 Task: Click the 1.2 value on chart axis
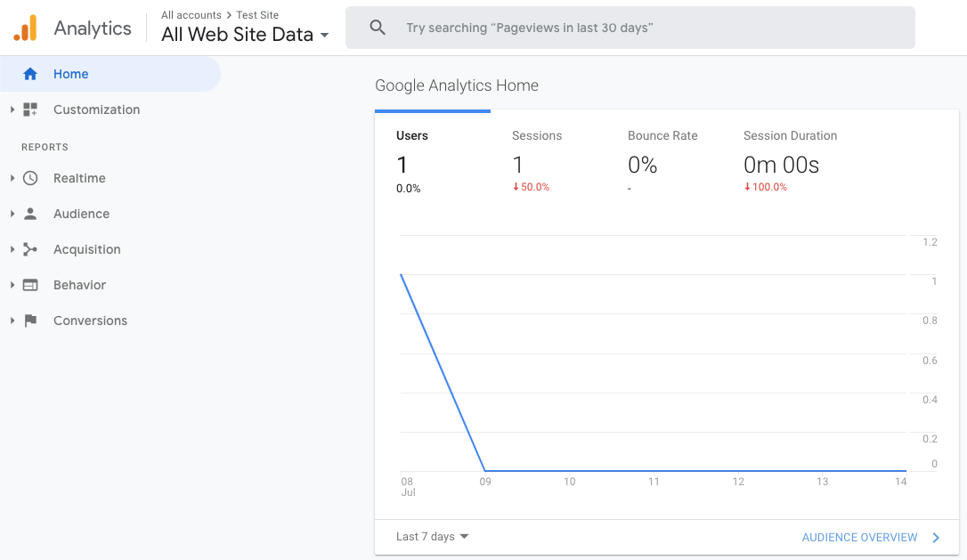coord(930,242)
